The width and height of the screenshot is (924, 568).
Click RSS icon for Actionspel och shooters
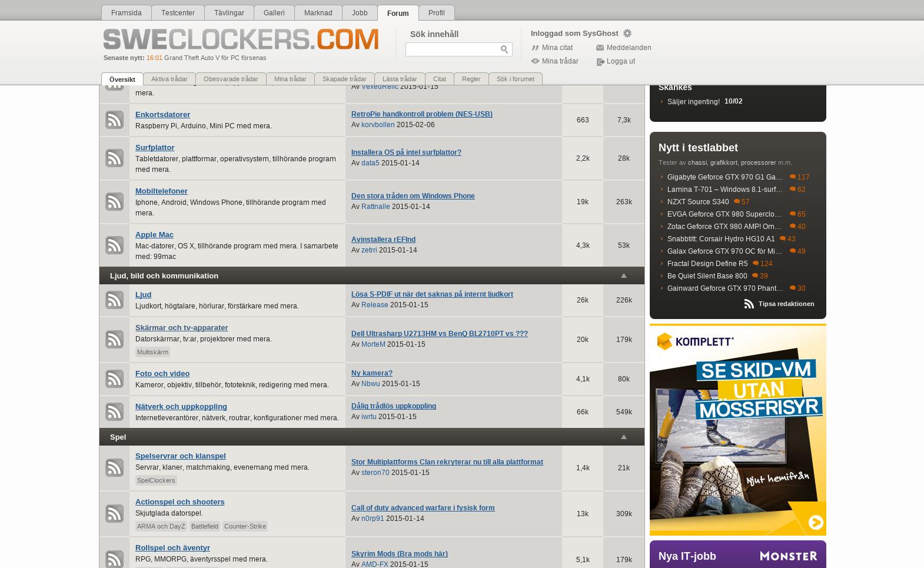click(x=114, y=513)
